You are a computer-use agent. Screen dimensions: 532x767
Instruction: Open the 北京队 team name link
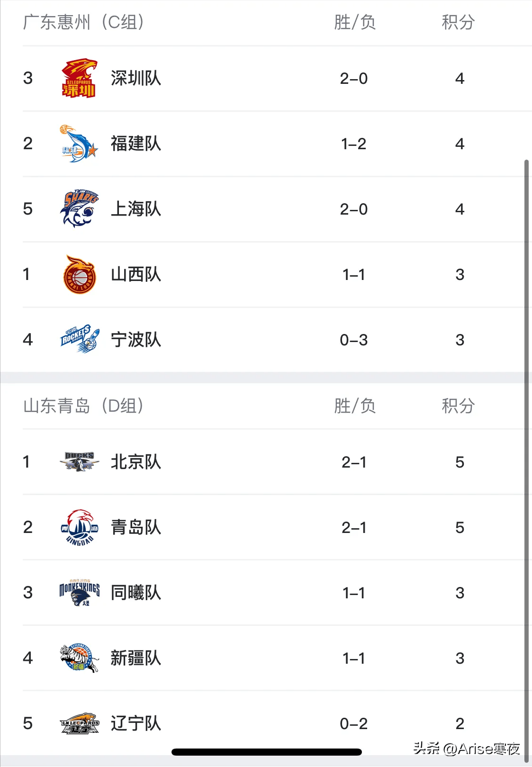tap(136, 462)
